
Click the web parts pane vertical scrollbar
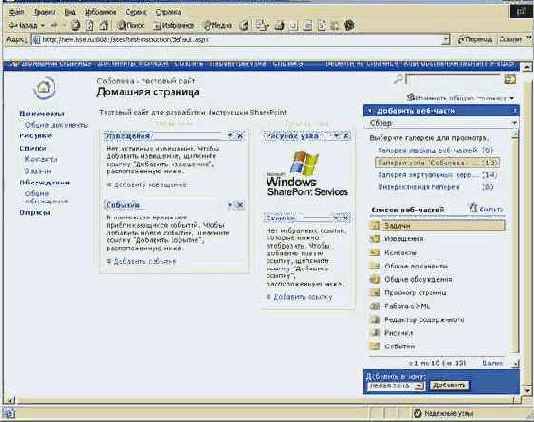(x=516, y=242)
